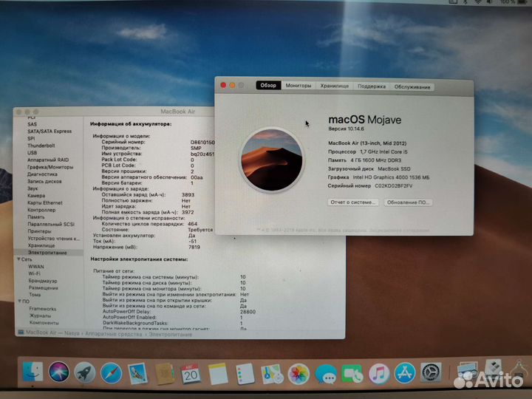This screenshot has height=399, width=532.
Task: Open FaceTime green icon in Dock
Action: tap(352, 374)
